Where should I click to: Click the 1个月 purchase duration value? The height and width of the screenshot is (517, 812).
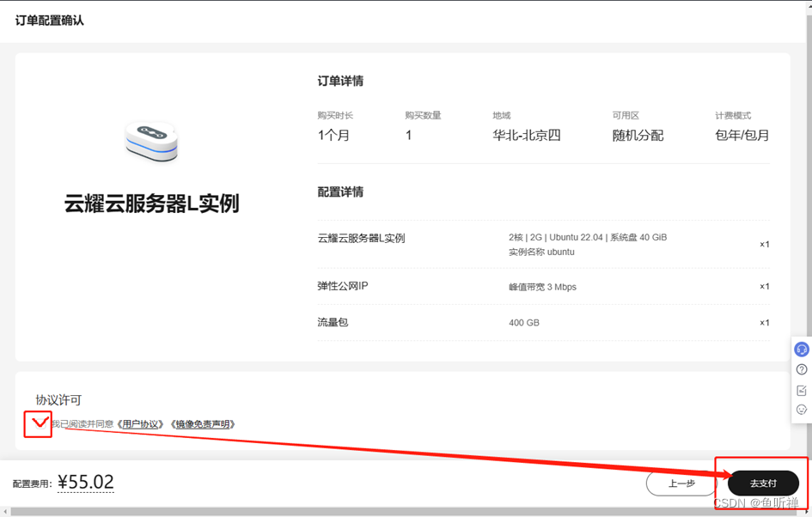point(333,136)
